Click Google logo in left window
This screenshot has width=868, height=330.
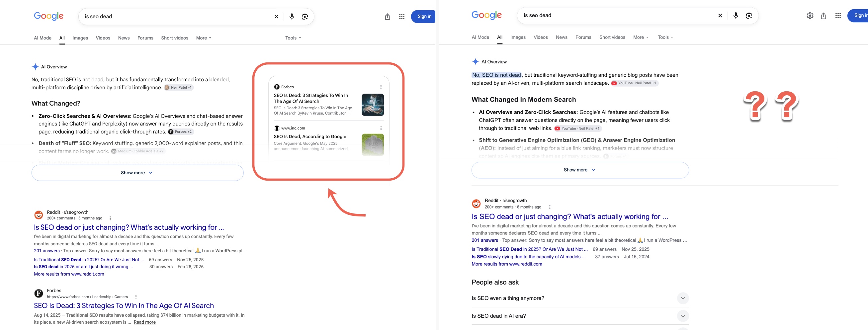48,16
